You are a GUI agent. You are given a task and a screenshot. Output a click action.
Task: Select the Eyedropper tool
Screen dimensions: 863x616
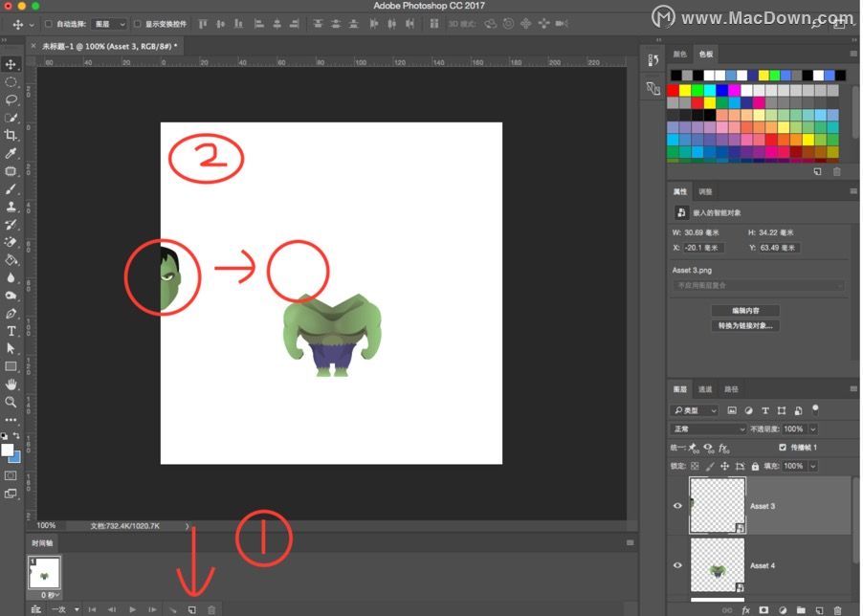click(11, 153)
